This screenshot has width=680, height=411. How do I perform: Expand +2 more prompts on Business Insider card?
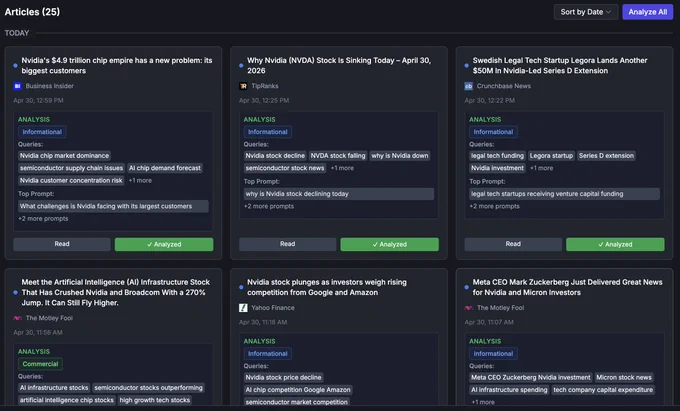[x=43, y=219]
